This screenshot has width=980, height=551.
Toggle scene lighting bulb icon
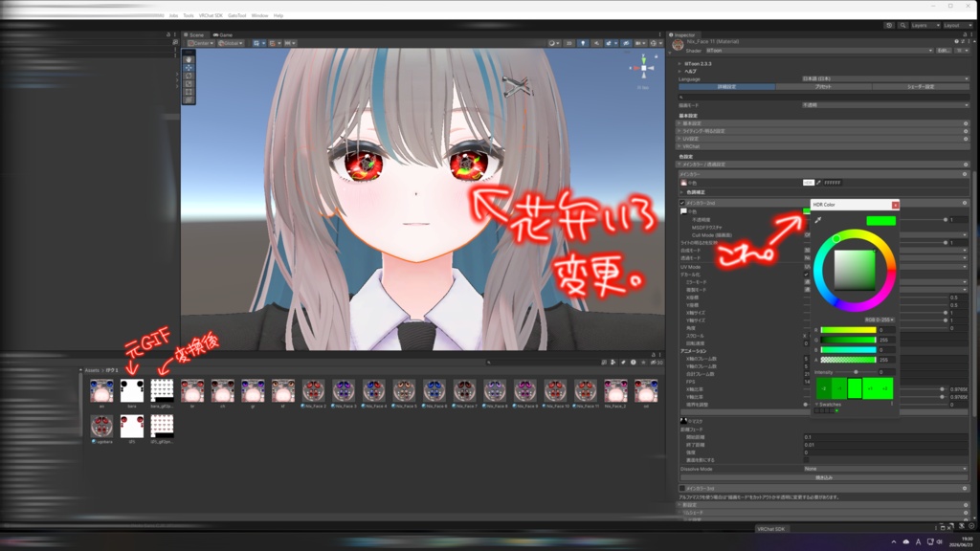pyautogui.click(x=583, y=43)
